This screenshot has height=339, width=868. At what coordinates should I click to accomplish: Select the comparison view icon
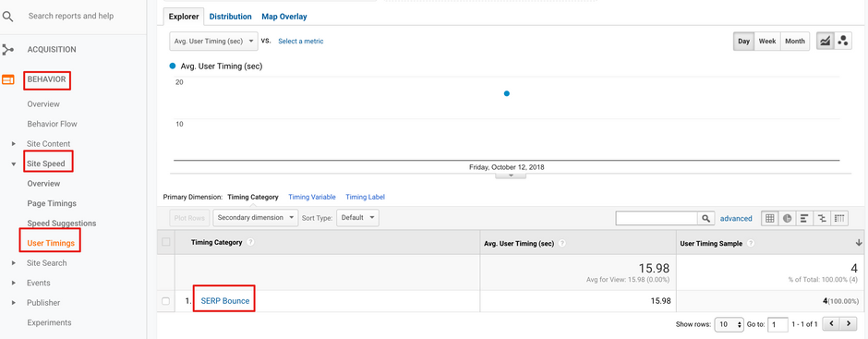822,218
